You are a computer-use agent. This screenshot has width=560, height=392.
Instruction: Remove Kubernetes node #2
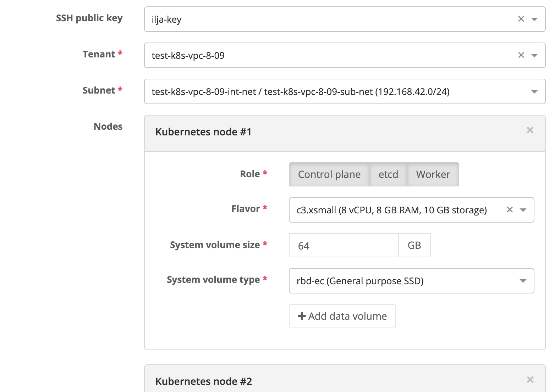pos(530,380)
